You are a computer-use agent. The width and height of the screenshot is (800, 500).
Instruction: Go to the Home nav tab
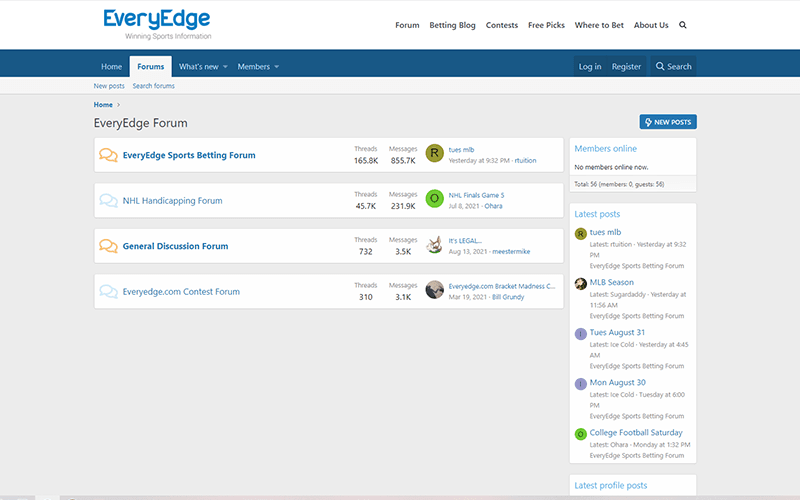(111, 66)
